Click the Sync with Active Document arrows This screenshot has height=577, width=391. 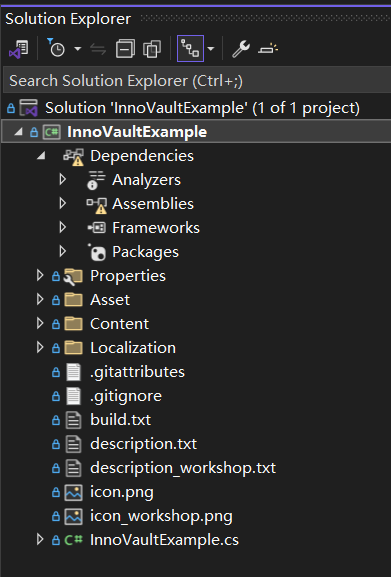click(98, 49)
